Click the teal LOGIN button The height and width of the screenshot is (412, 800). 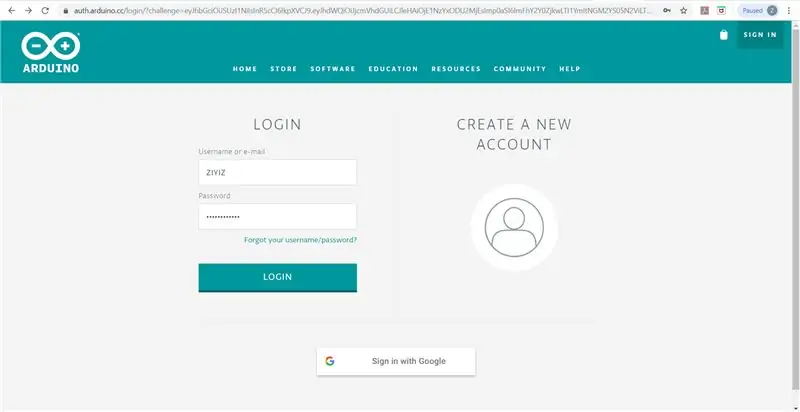point(278,277)
